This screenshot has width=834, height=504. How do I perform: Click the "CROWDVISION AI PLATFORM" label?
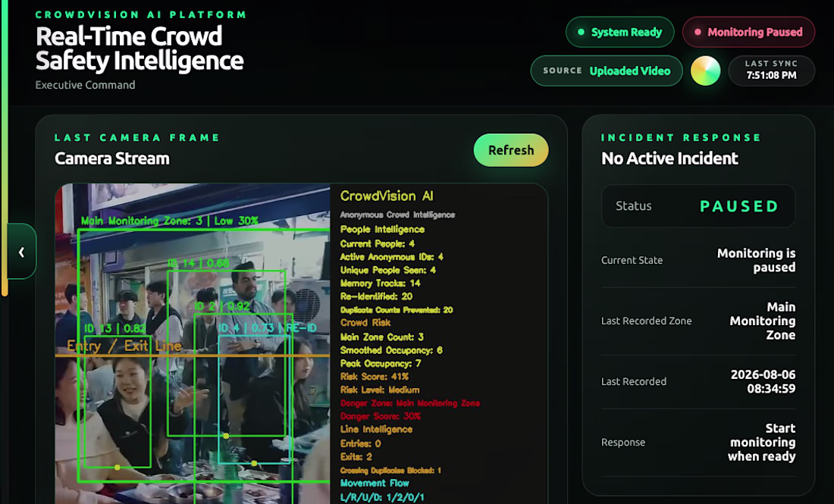click(x=141, y=14)
